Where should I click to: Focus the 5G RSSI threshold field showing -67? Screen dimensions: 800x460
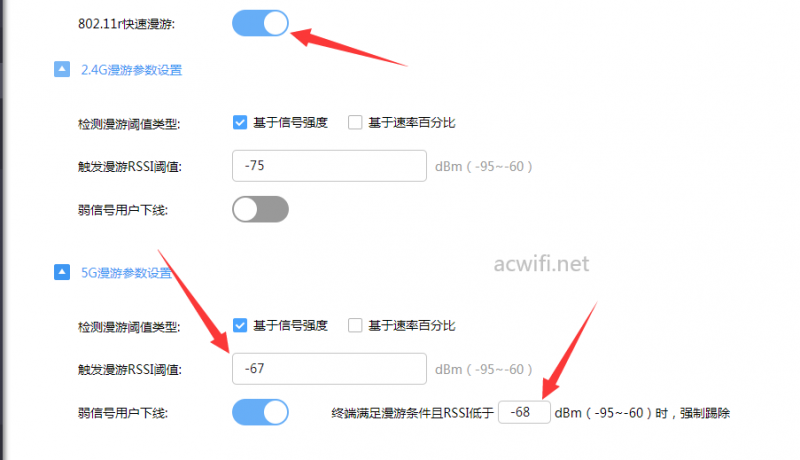click(329, 369)
